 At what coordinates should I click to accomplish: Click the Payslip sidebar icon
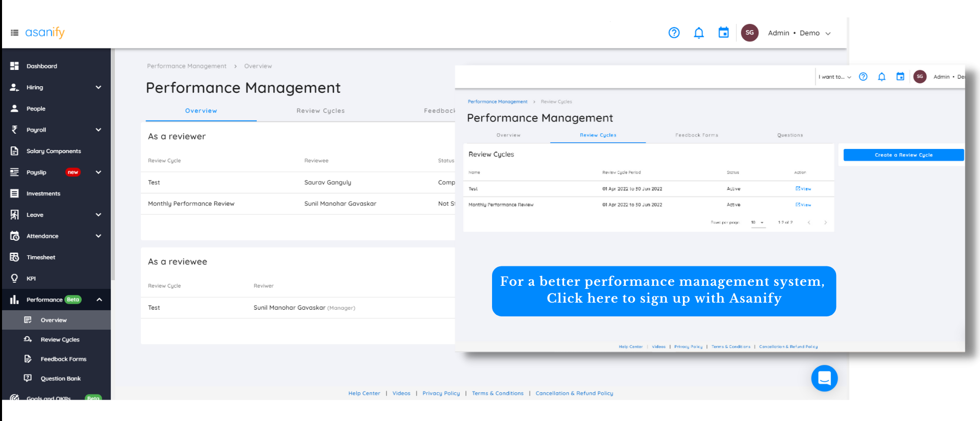14,172
